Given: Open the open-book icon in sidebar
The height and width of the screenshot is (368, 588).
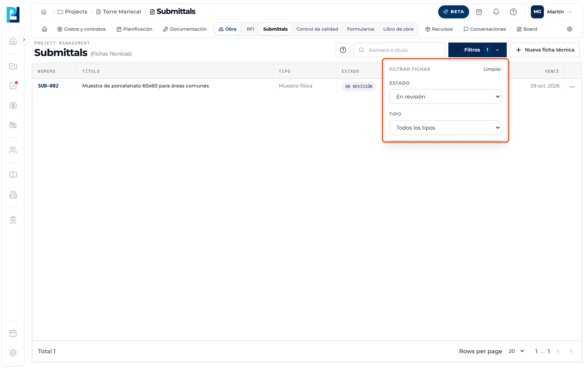Looking at the screenshot, I should (13, 175).
